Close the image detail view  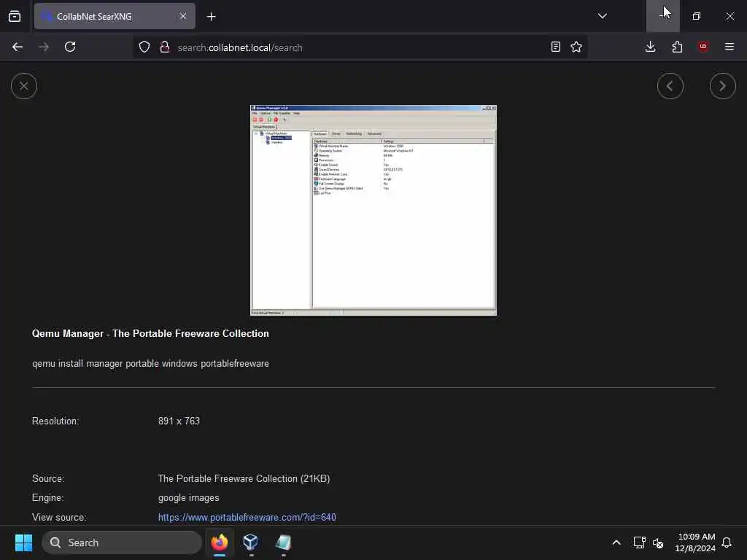[x=24, y=86]
